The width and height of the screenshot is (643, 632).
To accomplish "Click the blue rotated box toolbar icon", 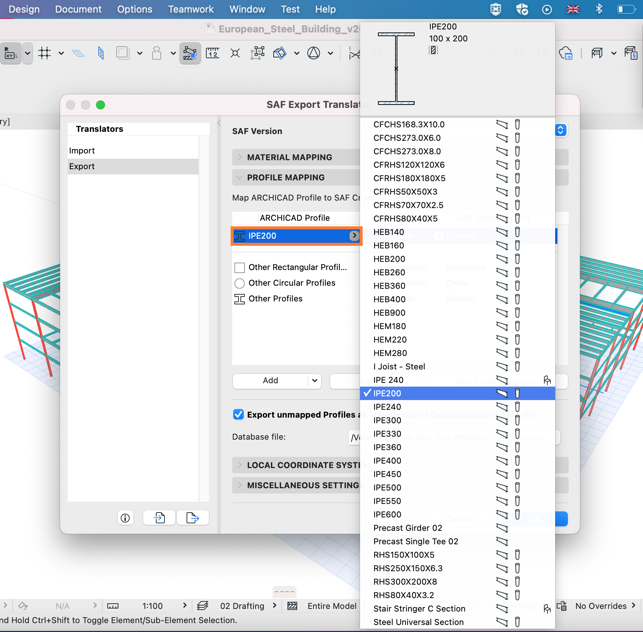I will (280, 53).
